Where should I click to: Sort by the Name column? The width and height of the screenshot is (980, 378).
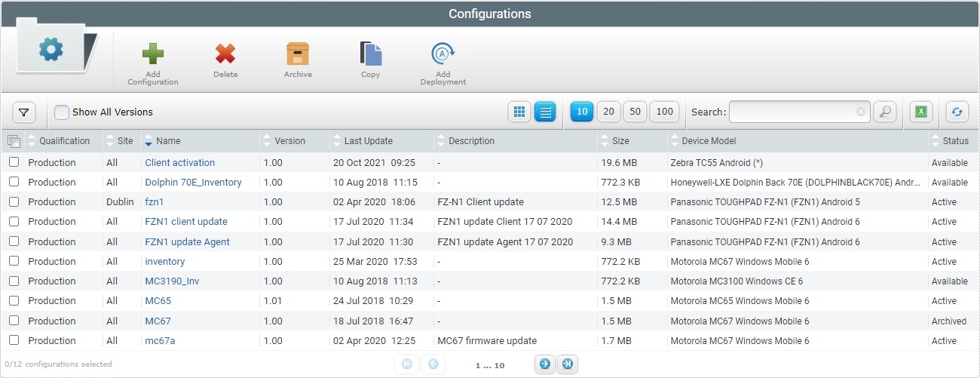168,141
